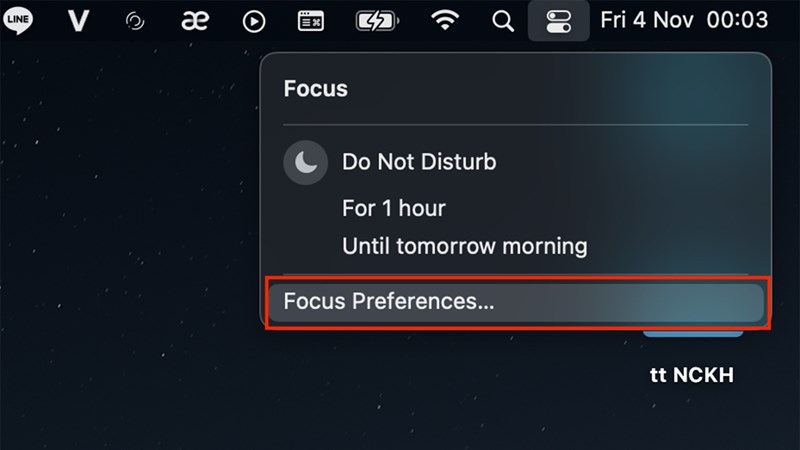The width and height of the screenshot is (800, 450).
Task: Choose the For 1 hour option
Action: click(393, 209)
